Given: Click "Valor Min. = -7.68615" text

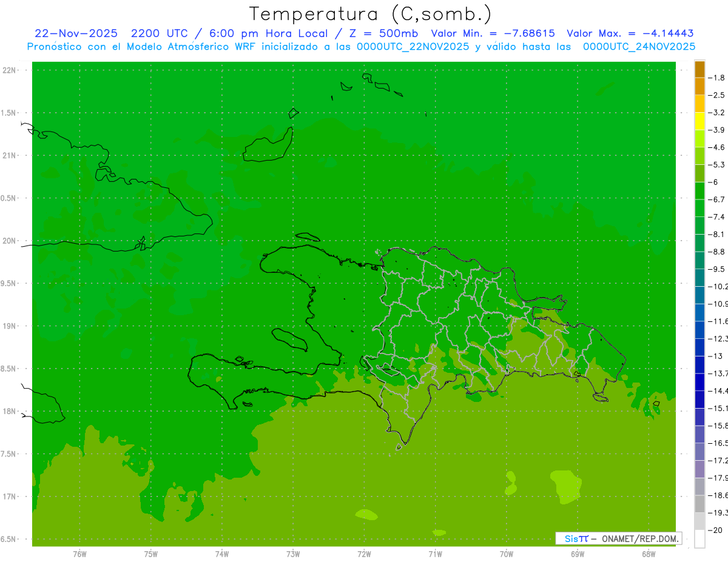Looking at the screenshot, I should click(x=494, y=34).
